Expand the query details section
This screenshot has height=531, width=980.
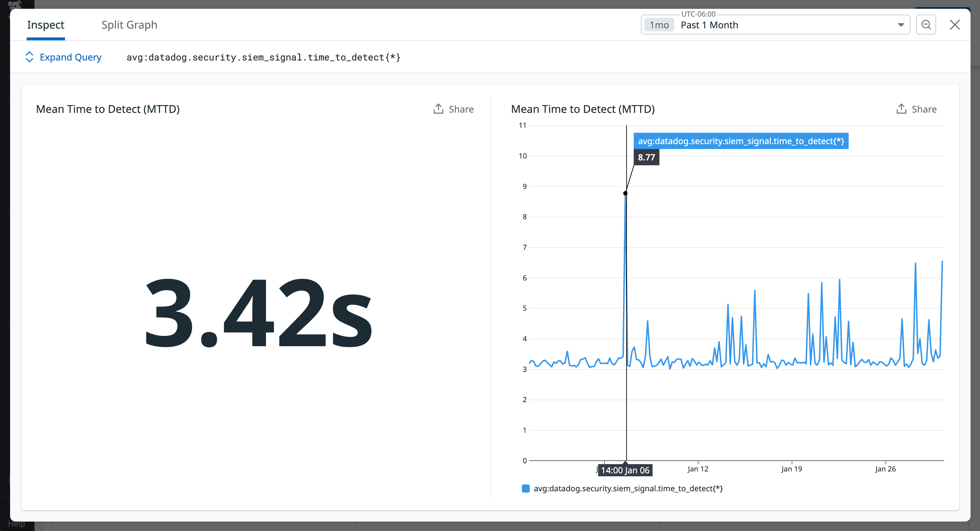click(63, 57)
